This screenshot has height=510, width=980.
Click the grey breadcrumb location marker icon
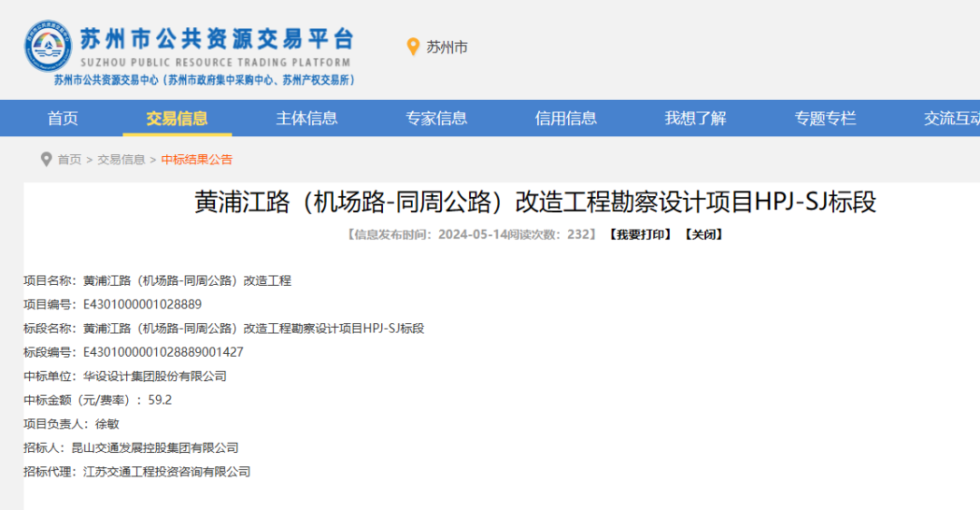coord(46,160)
